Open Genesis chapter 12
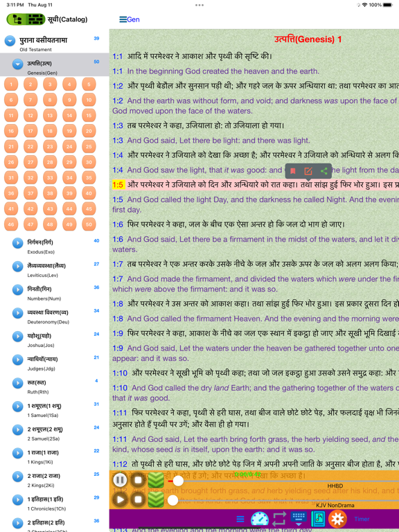This screenshot has width=399, height=532. [x=30, y=116]
